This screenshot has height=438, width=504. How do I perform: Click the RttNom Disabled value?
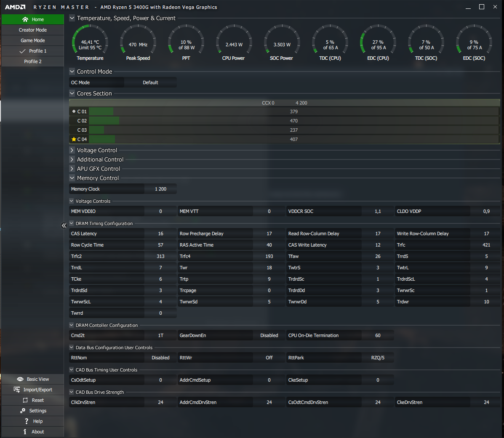[160, 358]
